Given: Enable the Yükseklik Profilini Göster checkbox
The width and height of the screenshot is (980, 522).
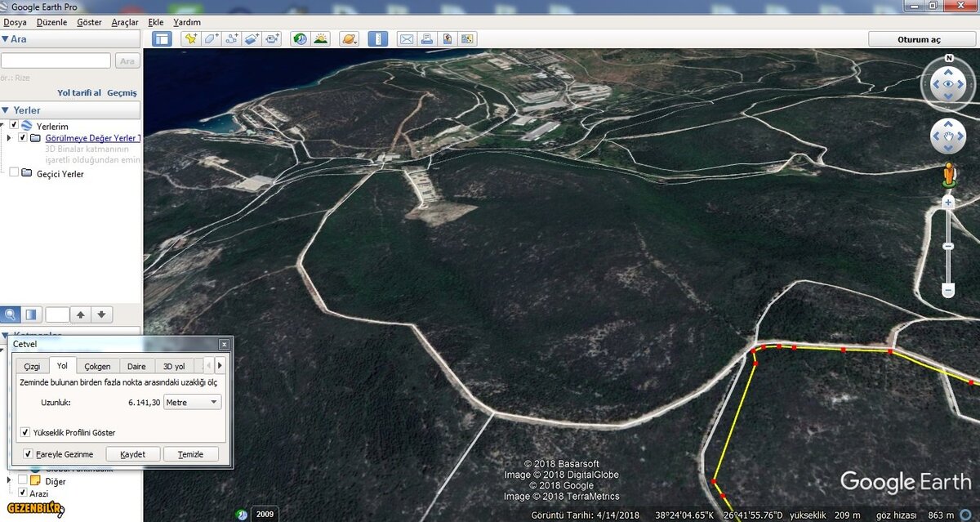Looking at the screenshot, I should pos(24,432).
